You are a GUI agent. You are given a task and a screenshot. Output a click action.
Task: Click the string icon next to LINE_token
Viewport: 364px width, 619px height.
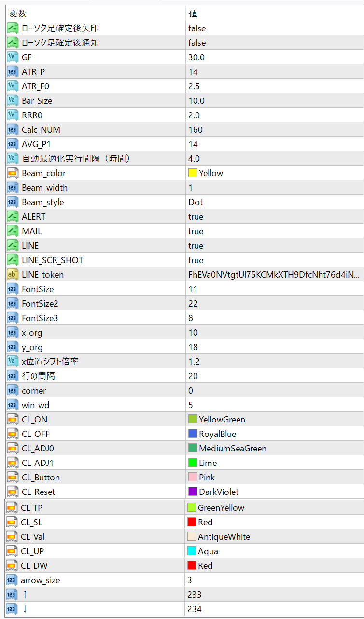pos(13,275)
